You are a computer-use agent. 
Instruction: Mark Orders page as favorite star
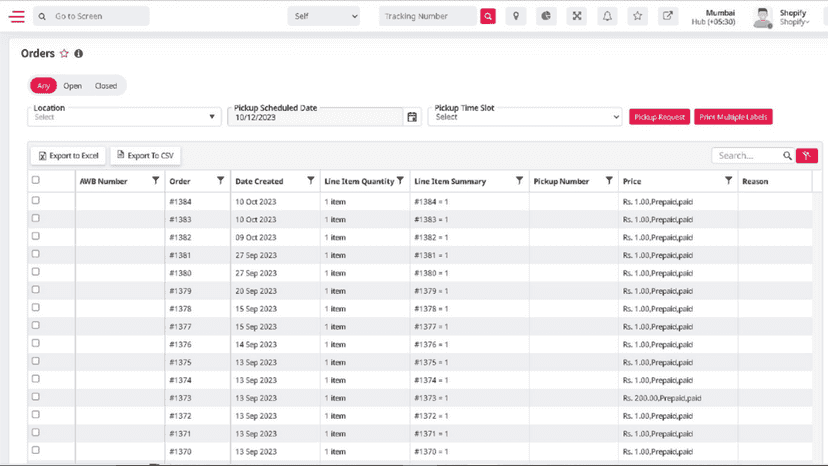64,53
